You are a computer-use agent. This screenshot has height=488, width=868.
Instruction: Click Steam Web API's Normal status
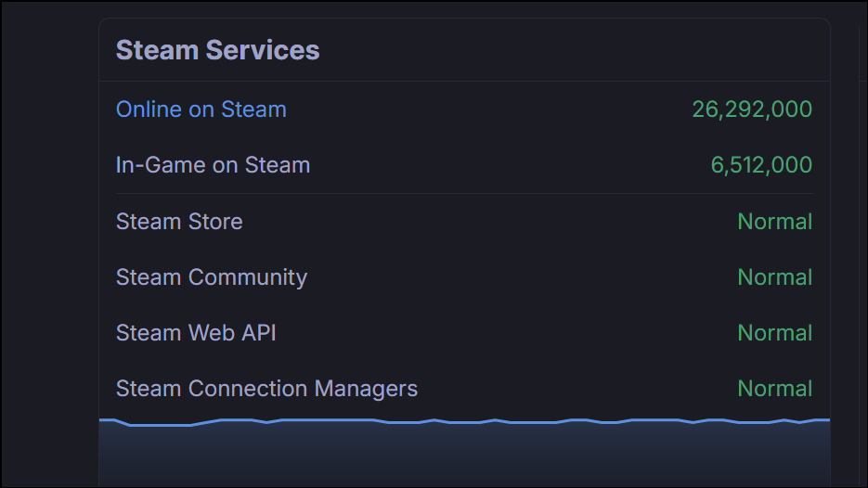tap(775, 333)
